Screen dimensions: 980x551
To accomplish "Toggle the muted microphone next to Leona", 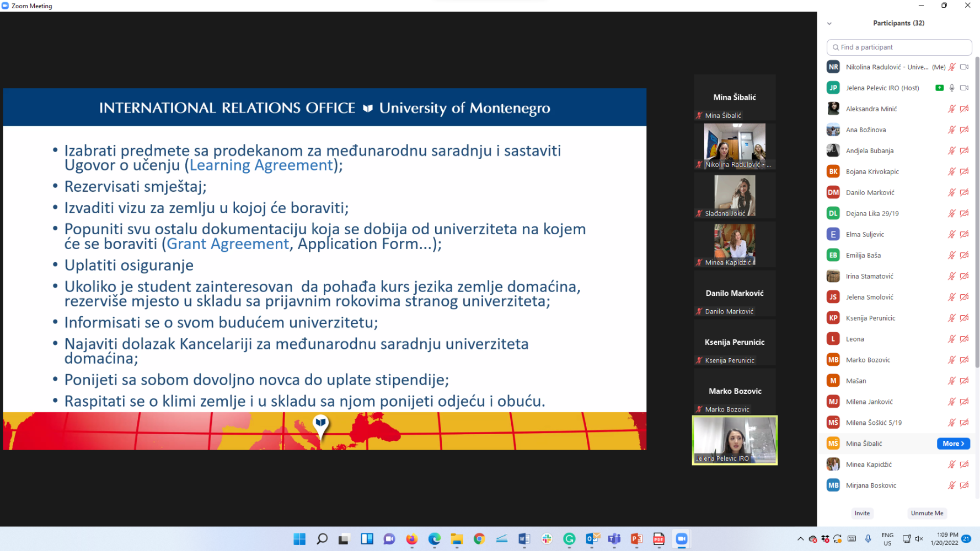I will (951, 338).
